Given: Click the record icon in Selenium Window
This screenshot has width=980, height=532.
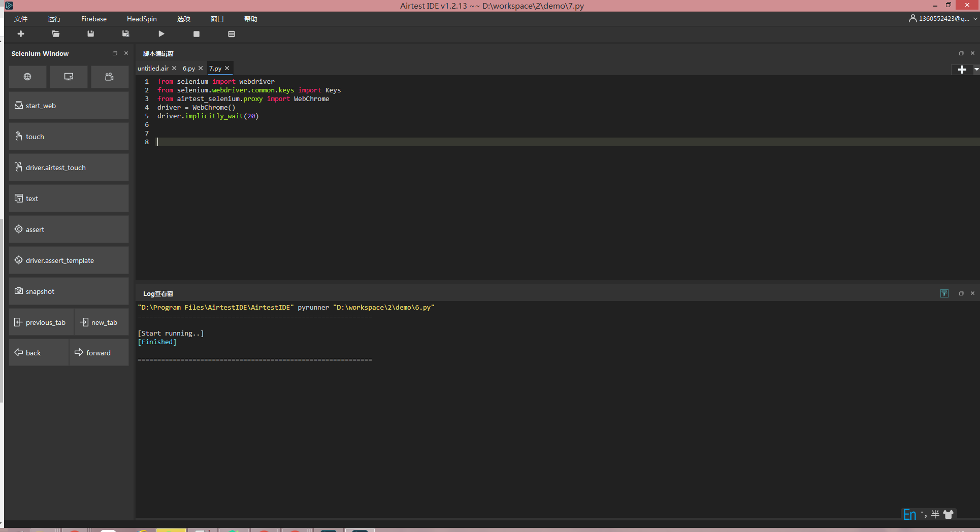Looking at the screenshot, I should (109, 77).
